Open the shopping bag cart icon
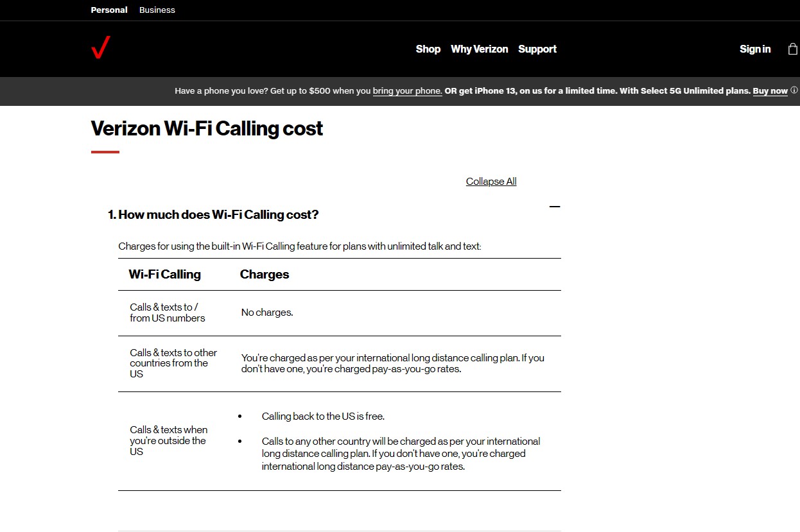 click(x=792, y=49)
